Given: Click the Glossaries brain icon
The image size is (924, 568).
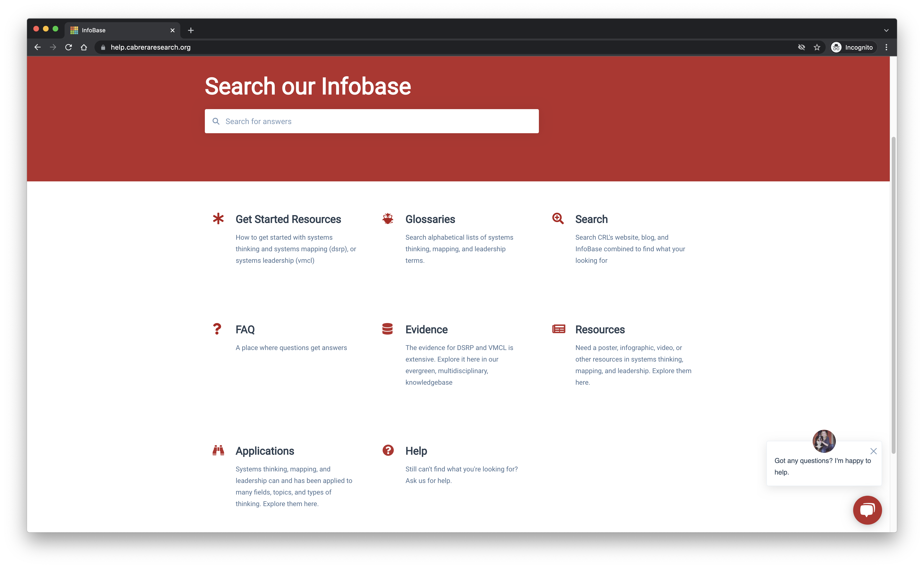Looking at the screenshot, I should pyautogui.click(x=388, y=218).
